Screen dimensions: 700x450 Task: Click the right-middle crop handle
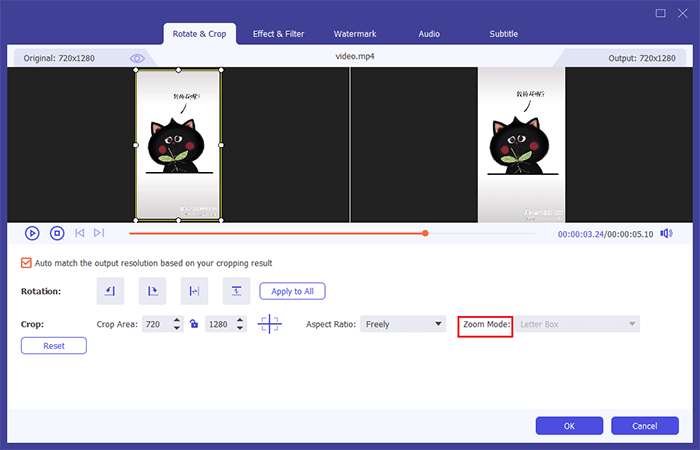[221, 145]
